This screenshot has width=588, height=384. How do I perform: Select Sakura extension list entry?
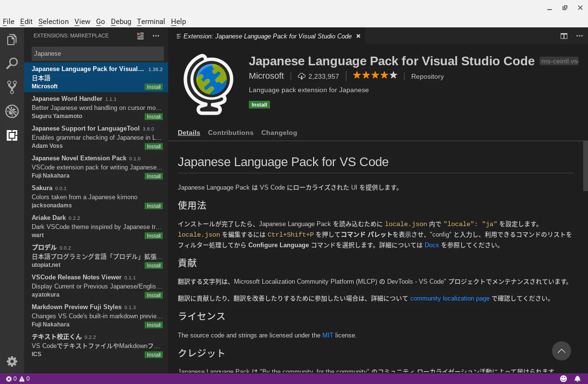point(96,196)
